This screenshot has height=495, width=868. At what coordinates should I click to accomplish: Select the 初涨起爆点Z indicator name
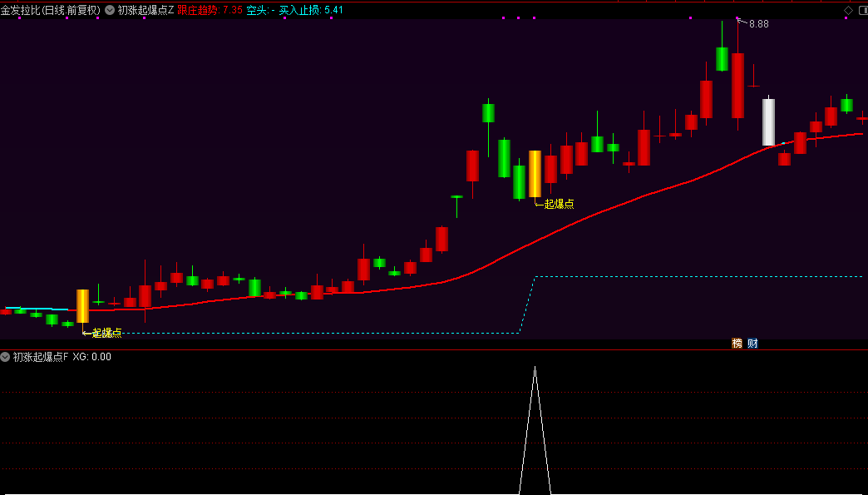pyautogui.click(x=145, y=10)
